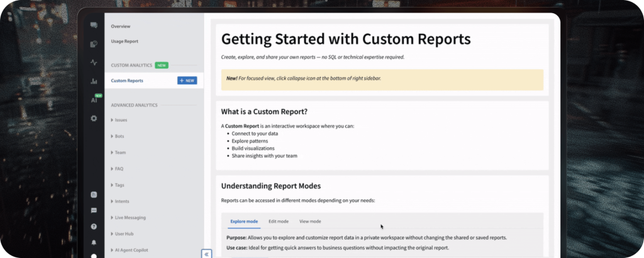Expand the AI Agent Copilot section

(x=130, y=250)
